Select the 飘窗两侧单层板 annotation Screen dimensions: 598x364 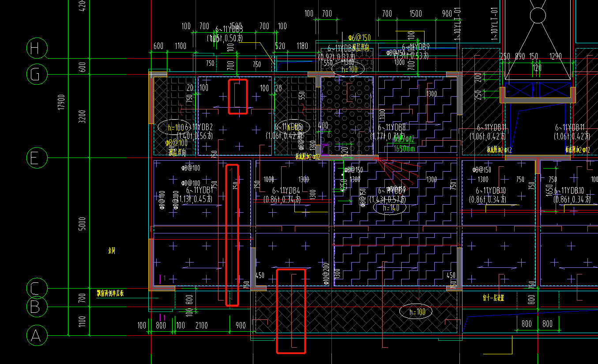tap(110, 292)
